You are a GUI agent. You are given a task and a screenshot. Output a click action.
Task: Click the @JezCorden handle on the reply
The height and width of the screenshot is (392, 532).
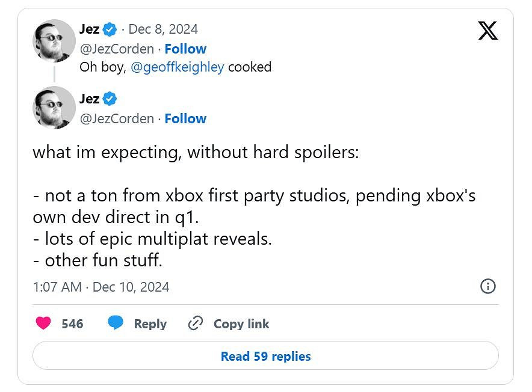116,118
